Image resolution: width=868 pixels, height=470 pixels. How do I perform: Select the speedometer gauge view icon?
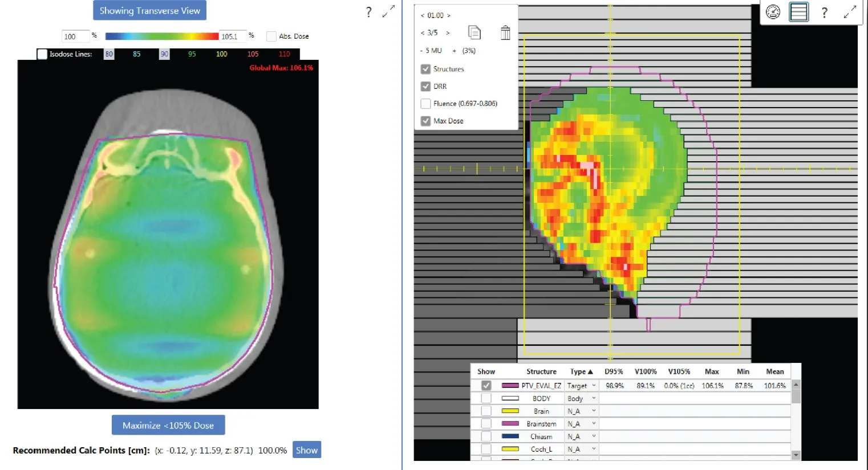tap(773, 11)
